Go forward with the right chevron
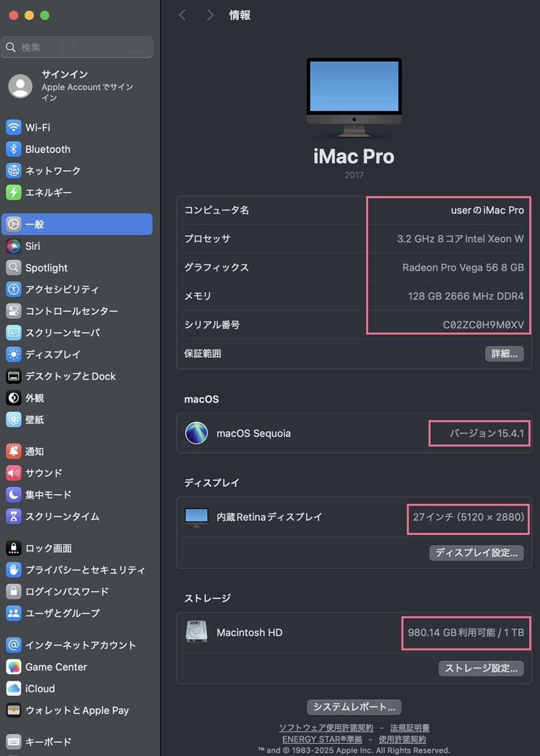Viewport: 540px width, 756px height. [x=210, y=15]
